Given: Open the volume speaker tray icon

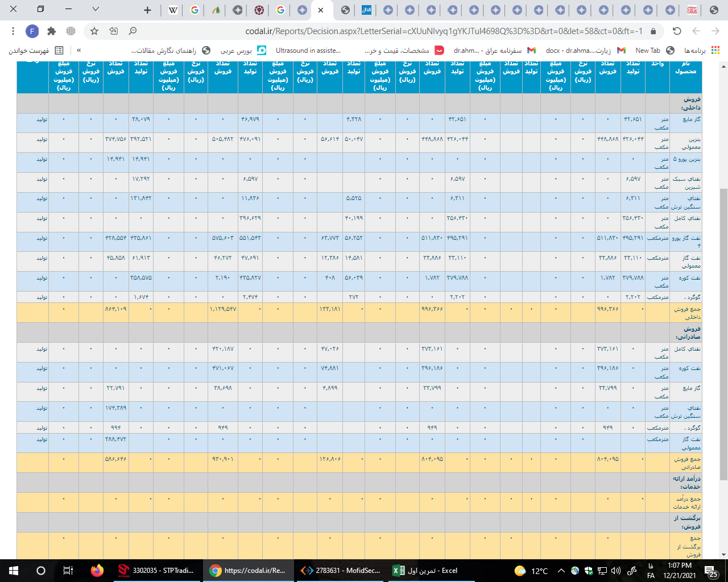Looking at the screenshot, I should coord(615,571).
